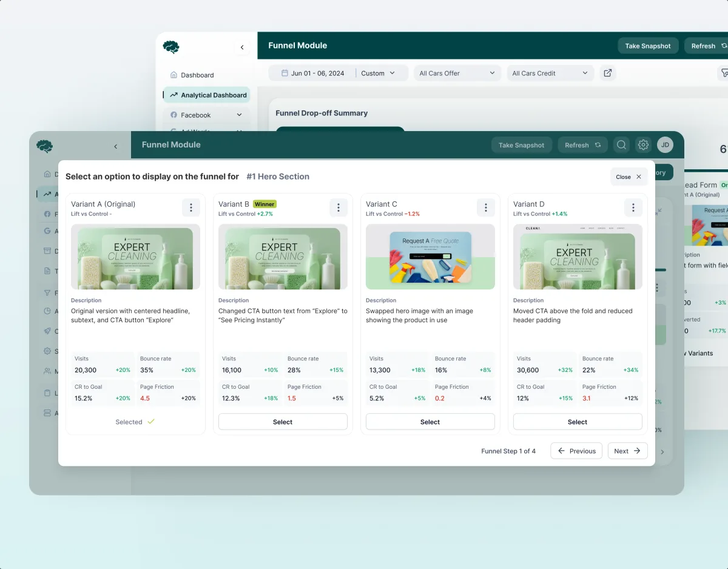
Task: Click the Selected label under Variant A
Action: click(x=135, y=422)
